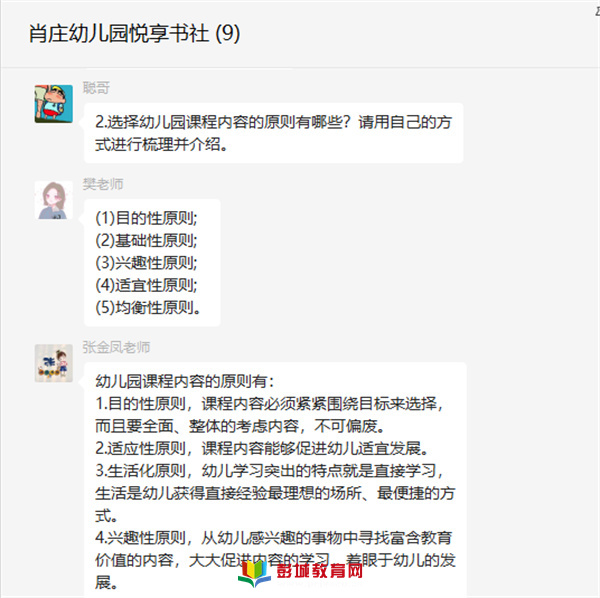Click the 彭城教育网 book logo icon
Screen dimensions: 600x598
[x=254, y=573]
